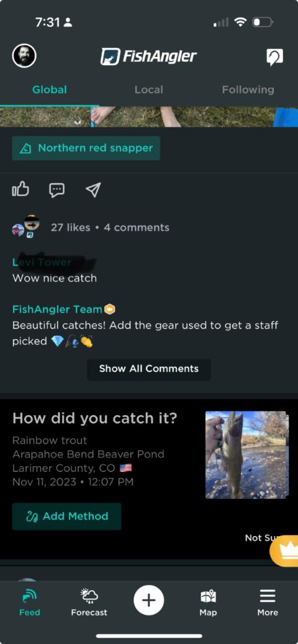Open the rainbow trout catch thumbnail
The width and height of the screenshot is (298, 644).
coord(246,455)
